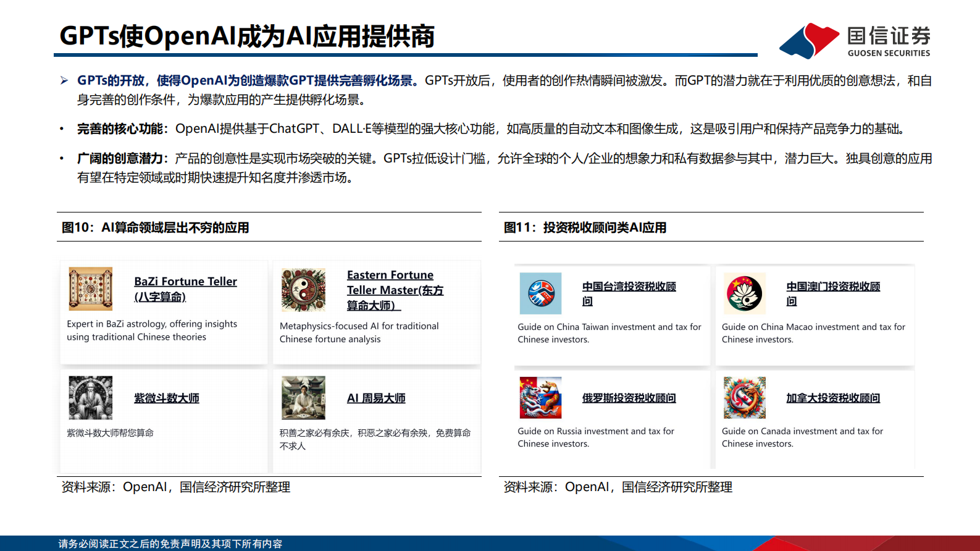Click 'Guide on China Macao investment' description
980x551 pixels.
coord(813,333)
